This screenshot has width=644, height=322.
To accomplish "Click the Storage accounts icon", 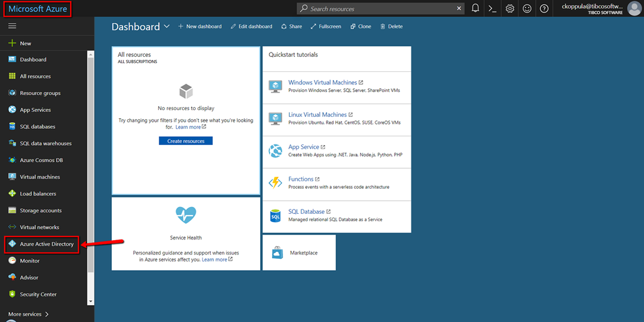I will (x=13, y=211).
